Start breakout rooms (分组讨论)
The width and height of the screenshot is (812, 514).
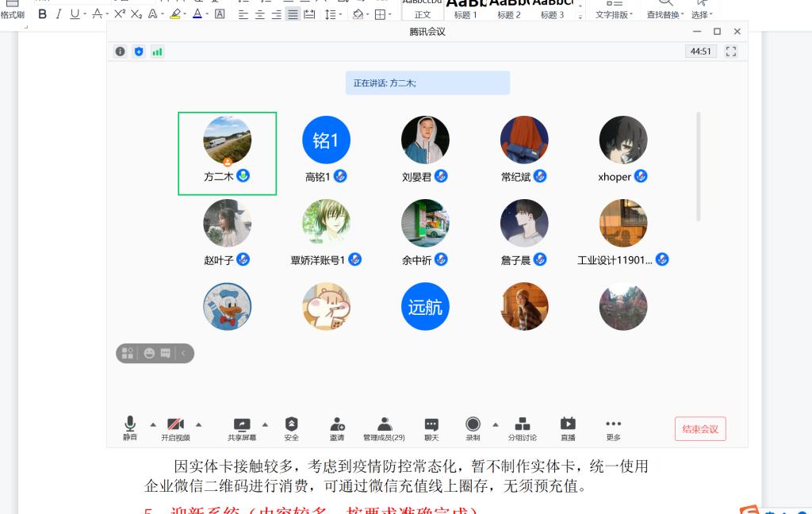tap(522, 428)
